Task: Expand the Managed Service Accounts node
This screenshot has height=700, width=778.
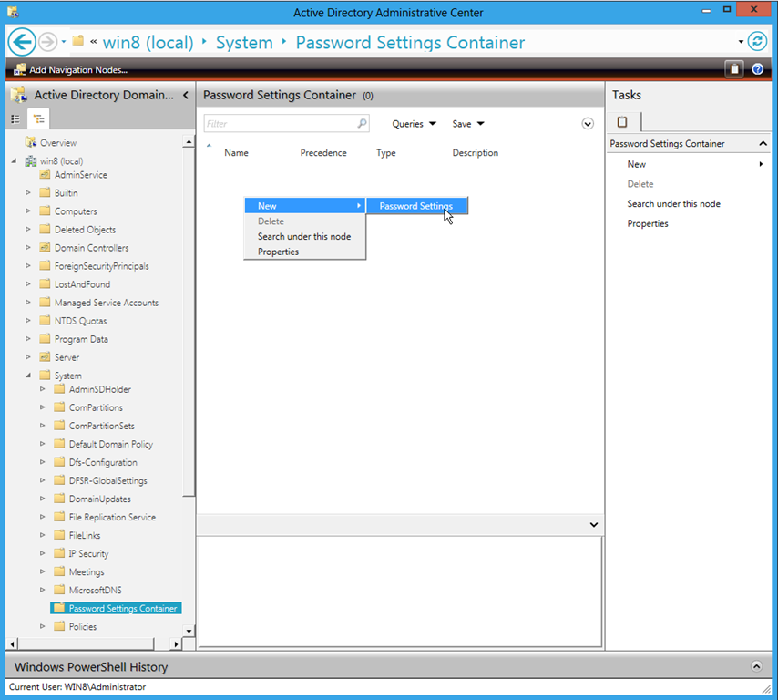Action: coord(27,303)
